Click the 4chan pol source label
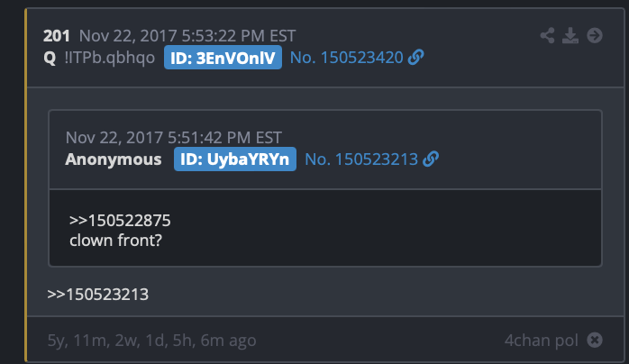This screenshot has width=629, height=364. (x=542, y=341)
